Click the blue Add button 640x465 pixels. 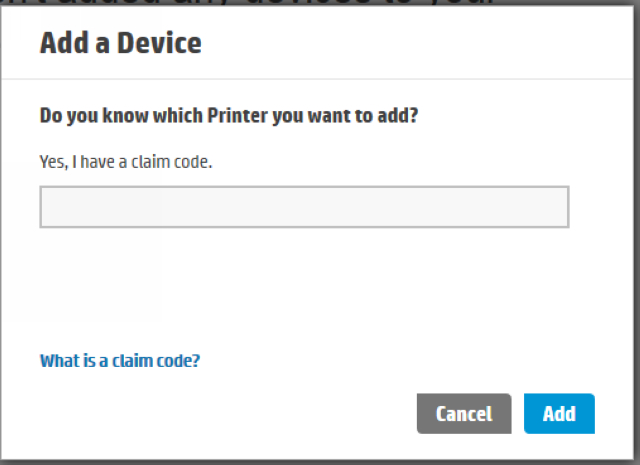(559, 413)
